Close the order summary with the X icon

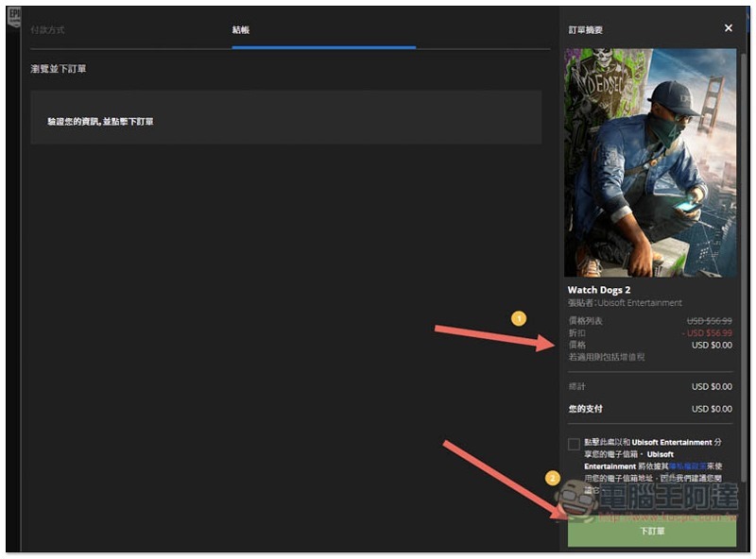[x=728, y=28]
